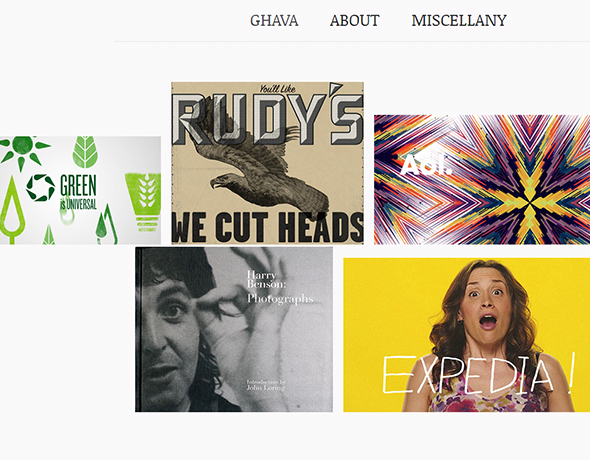Click the circular green logo beside GREEN text
Image resolution: width=590 pixels, height=460 pixels.
(x=40, y=187)
